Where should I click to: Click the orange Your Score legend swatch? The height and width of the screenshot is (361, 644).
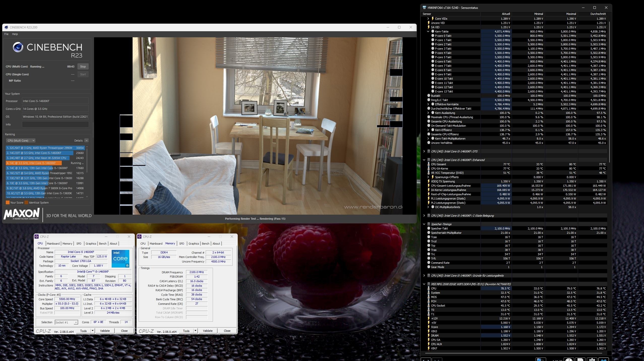click(8, 203)
